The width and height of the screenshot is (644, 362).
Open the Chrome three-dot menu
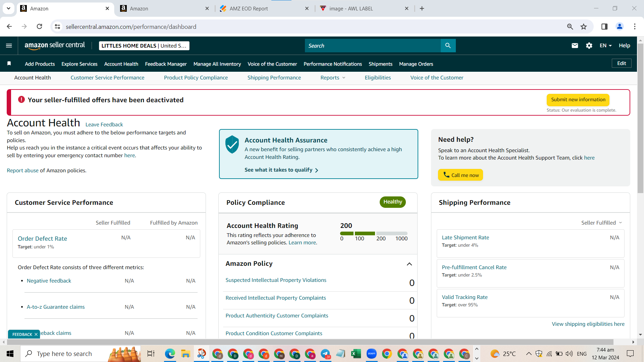635,26
